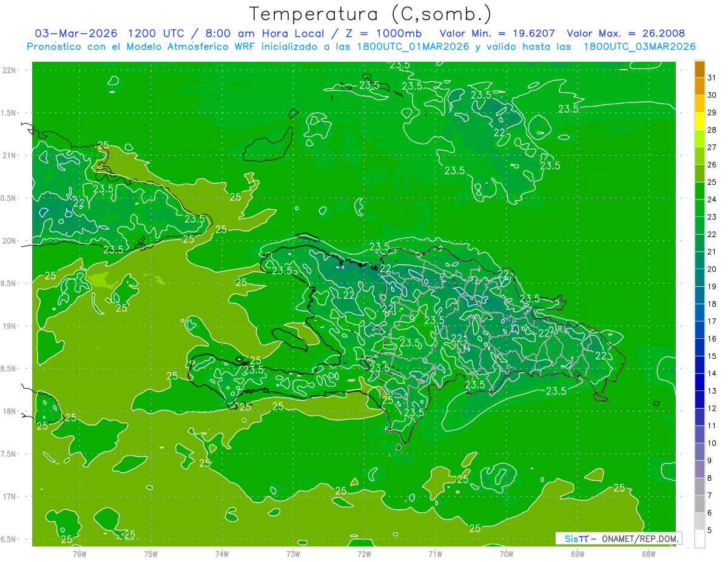
Task: Click the colorbar label 25
Action: (x=712, y=182)
